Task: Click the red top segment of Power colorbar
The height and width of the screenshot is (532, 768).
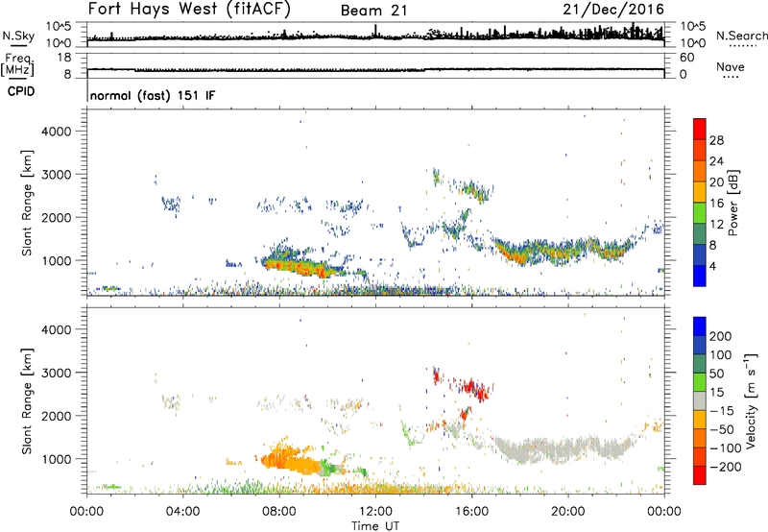Action: coord(700,129)
